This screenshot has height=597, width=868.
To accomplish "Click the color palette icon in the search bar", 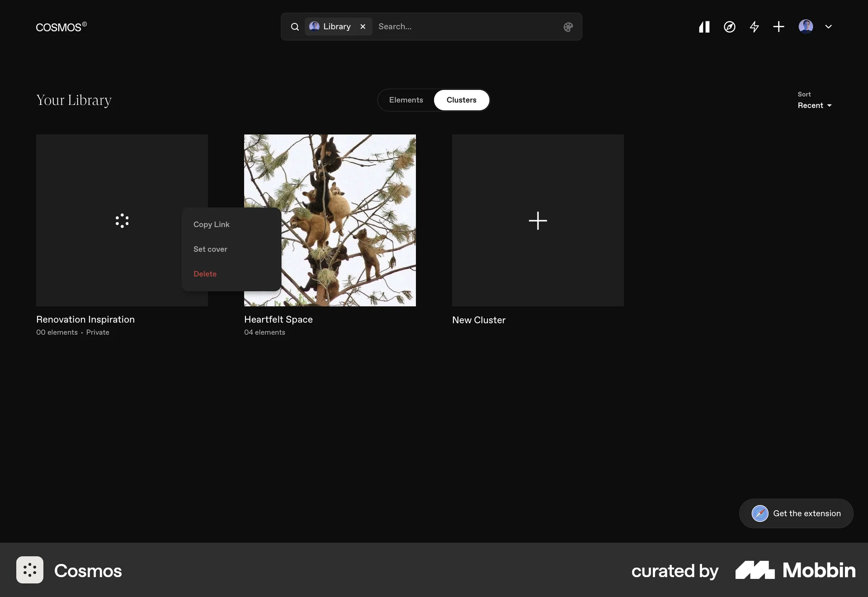I will (568, 27).
